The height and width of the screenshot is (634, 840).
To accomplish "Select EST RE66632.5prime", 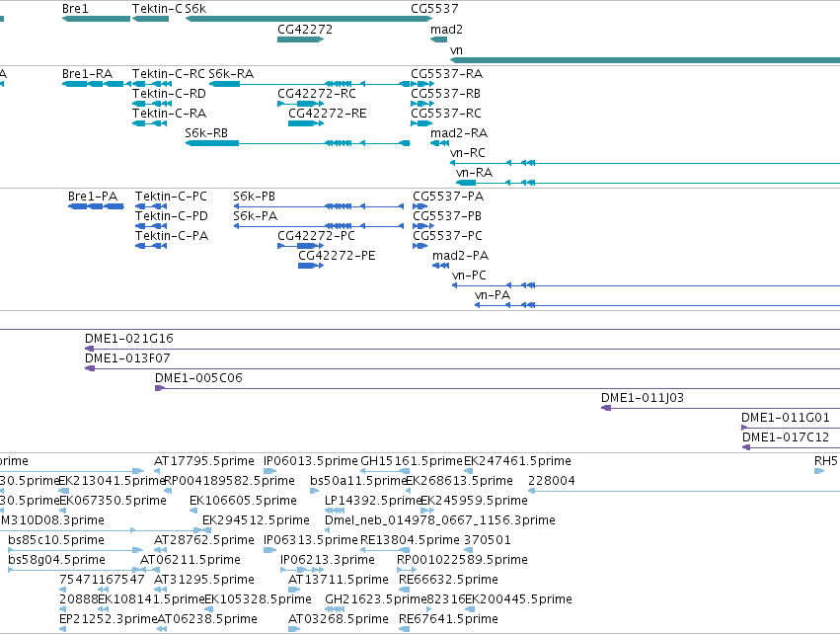I will coord(448,580).
